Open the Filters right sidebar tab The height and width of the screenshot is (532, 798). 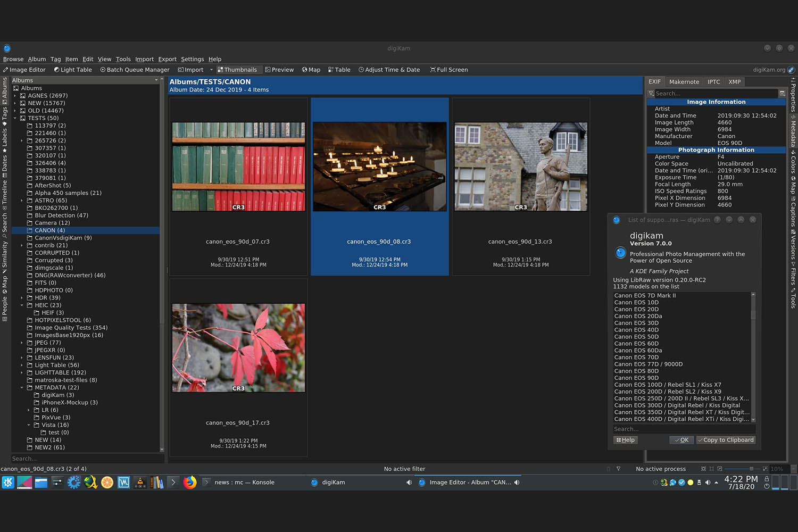tap(793, 273)
